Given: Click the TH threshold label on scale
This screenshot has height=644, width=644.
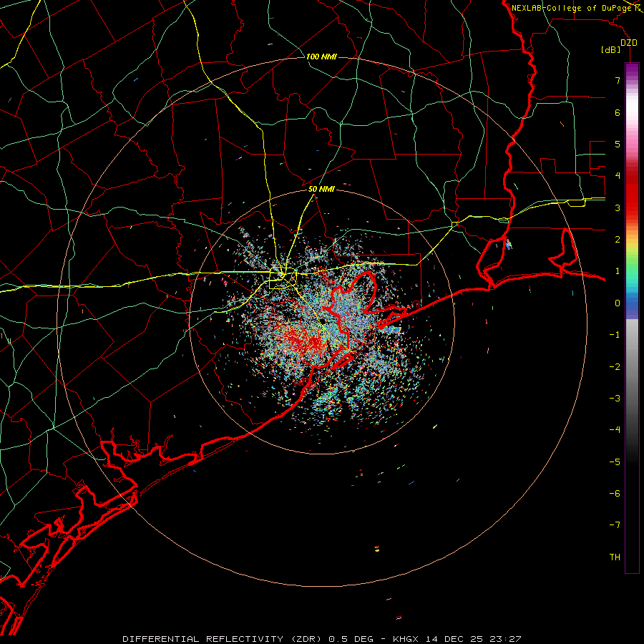Looking at the screenshot, I should [x=615, y=557].
